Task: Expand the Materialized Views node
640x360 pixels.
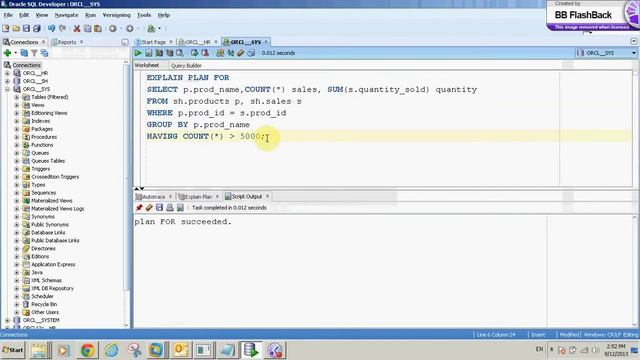Action: (x=16, y=200)
